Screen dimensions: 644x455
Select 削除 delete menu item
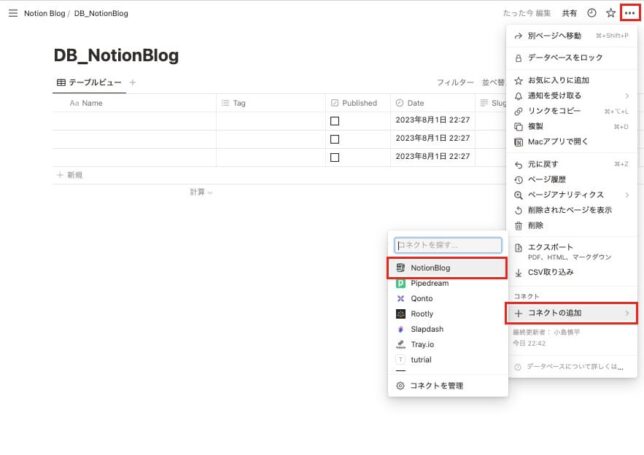click(572, 225)
